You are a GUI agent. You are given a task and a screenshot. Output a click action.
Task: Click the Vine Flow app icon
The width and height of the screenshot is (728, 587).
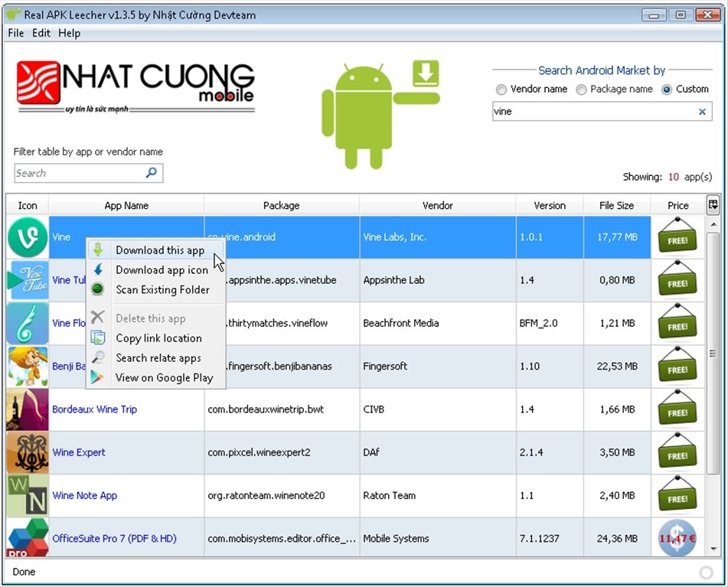[x=28, y=323]
